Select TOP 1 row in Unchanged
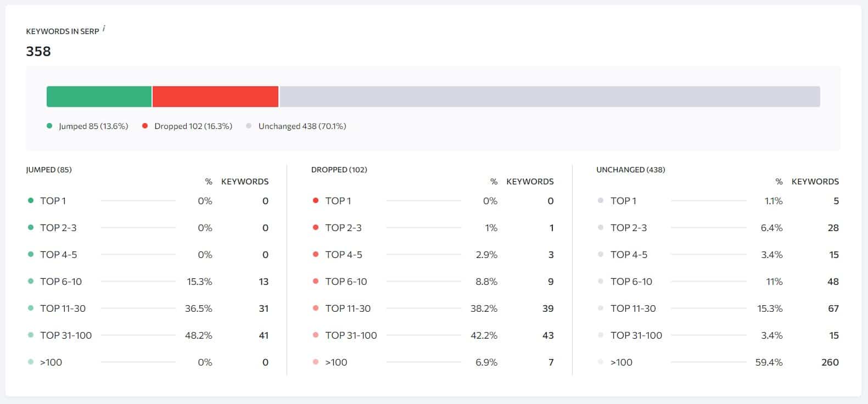 (718, 201)
